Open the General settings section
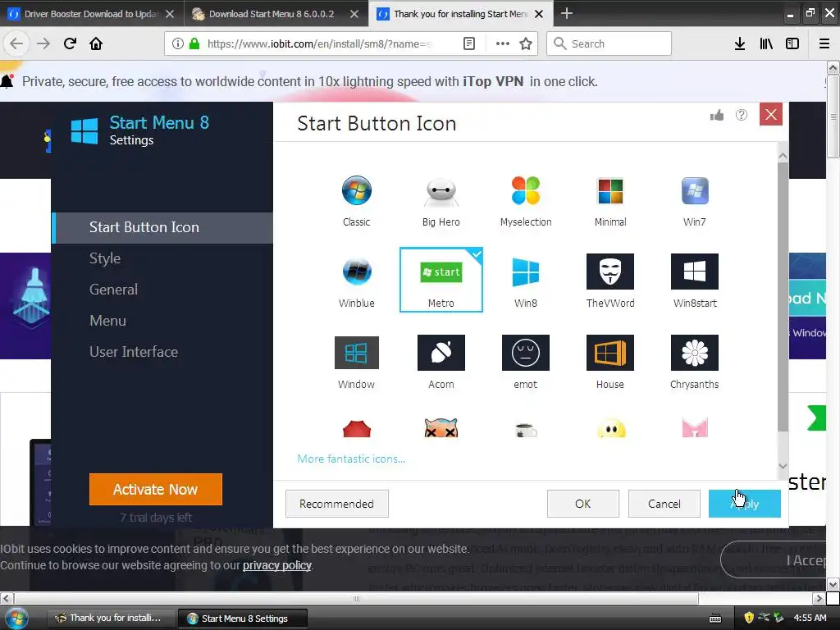The width and height of the screenshot is (840, 630). click(x=113, y=290)
